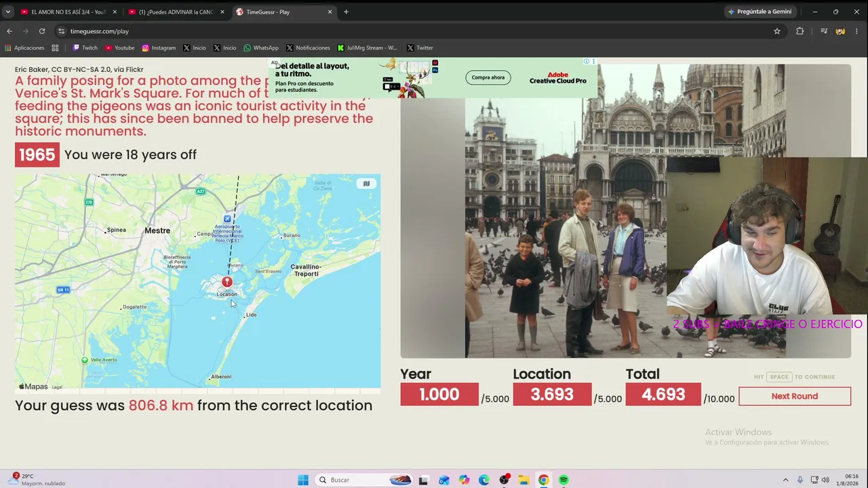Open the volume control in system tray
The image size is (868, 488).
click(x=825, y=480)
